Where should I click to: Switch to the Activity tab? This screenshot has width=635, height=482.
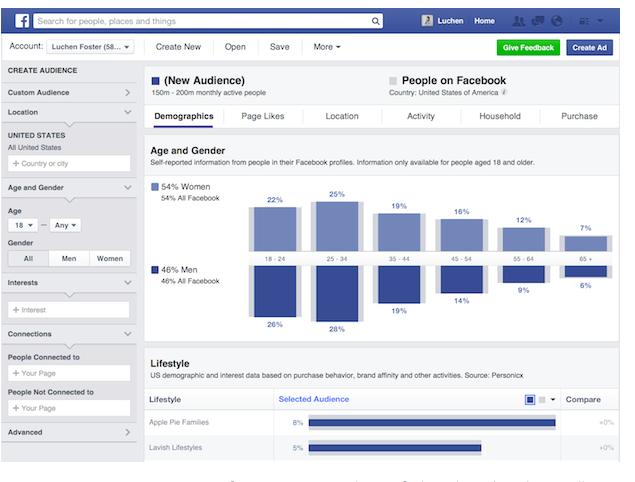[421, 116]
